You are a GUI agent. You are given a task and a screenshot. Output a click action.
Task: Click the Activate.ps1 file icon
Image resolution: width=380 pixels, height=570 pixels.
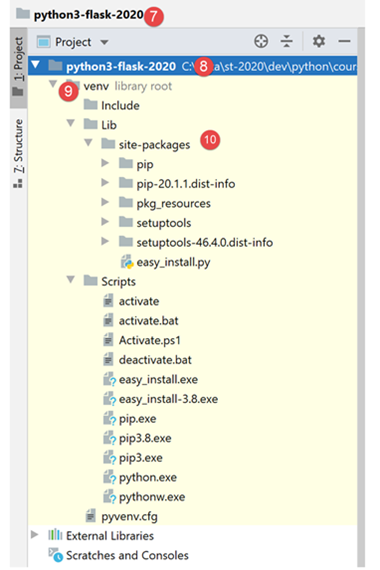click(108, 340)
